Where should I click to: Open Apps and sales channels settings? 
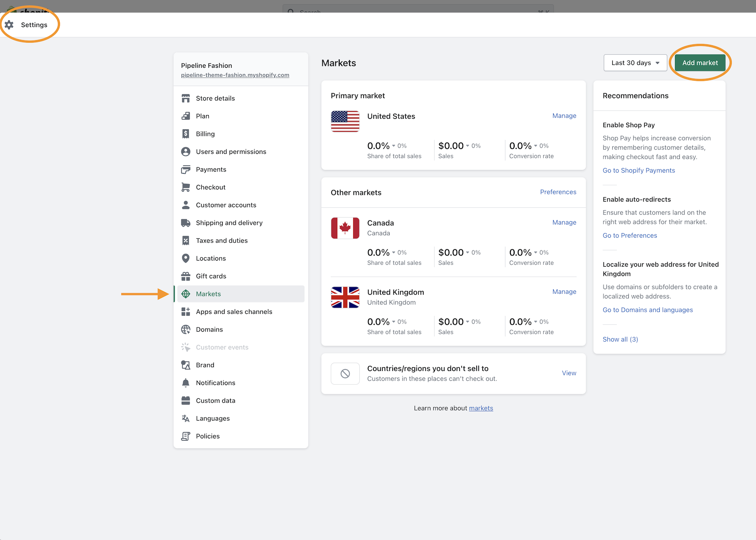(x=234, y=312)
